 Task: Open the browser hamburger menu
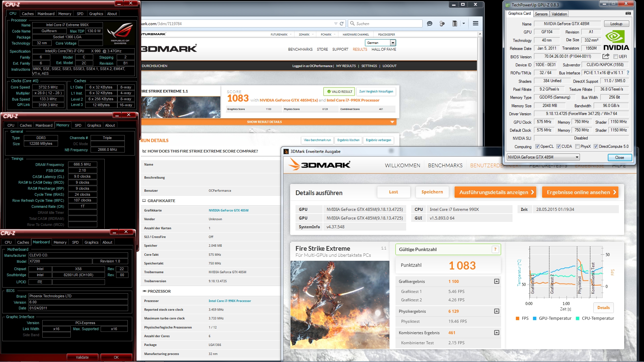476,23
